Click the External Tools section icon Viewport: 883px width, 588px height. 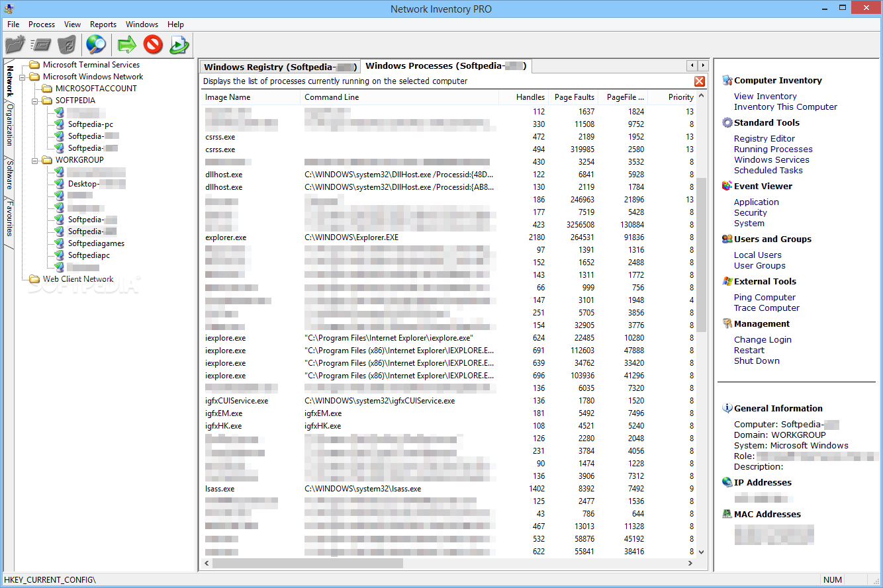coord(727,282)
